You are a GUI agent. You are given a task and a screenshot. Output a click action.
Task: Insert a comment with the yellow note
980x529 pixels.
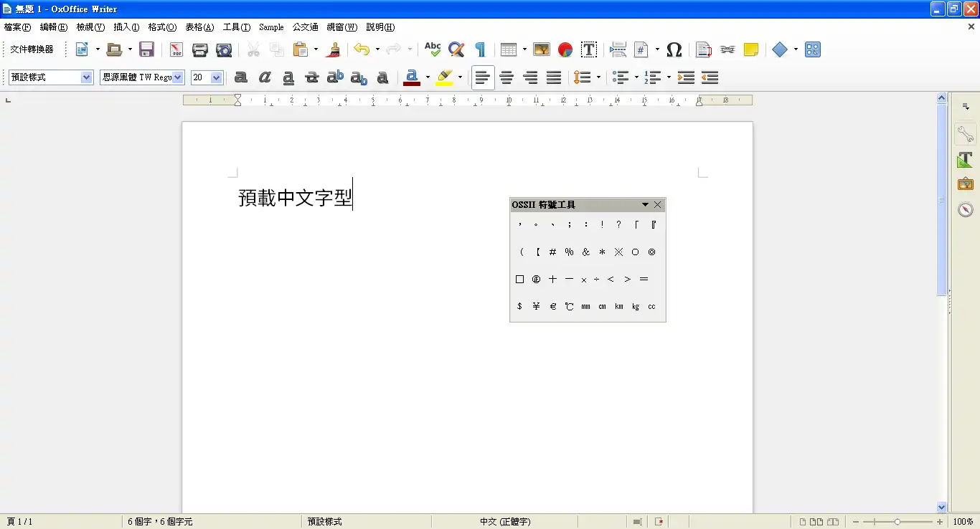[751, 49]
